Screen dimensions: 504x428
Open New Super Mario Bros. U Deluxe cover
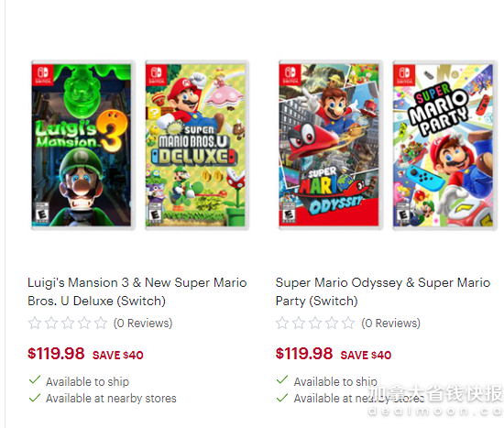197,145
